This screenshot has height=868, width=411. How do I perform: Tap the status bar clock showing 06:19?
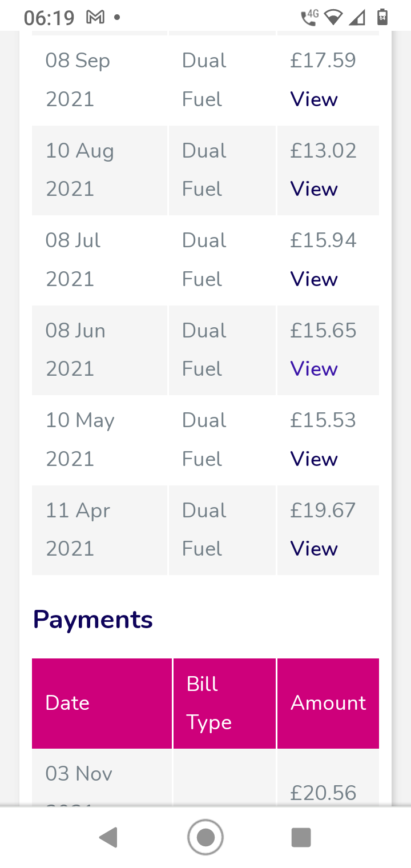(x=49, y=18)
